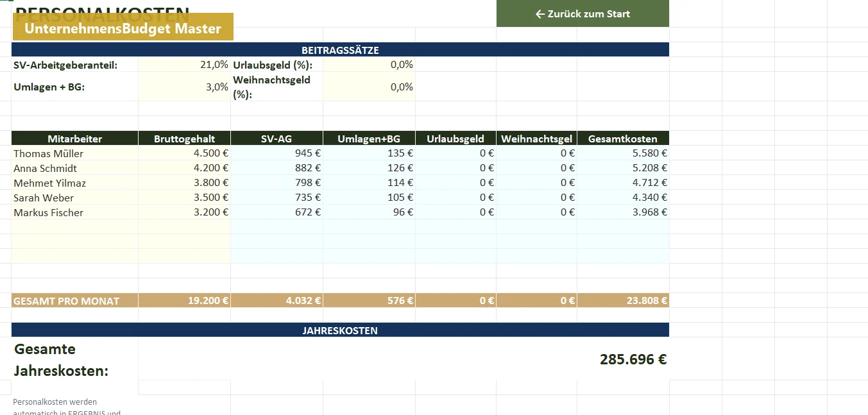Viewport: 868px width, 415px height.
Task: Click the Zurück zum Start button
Action: [x=583, y=13]
